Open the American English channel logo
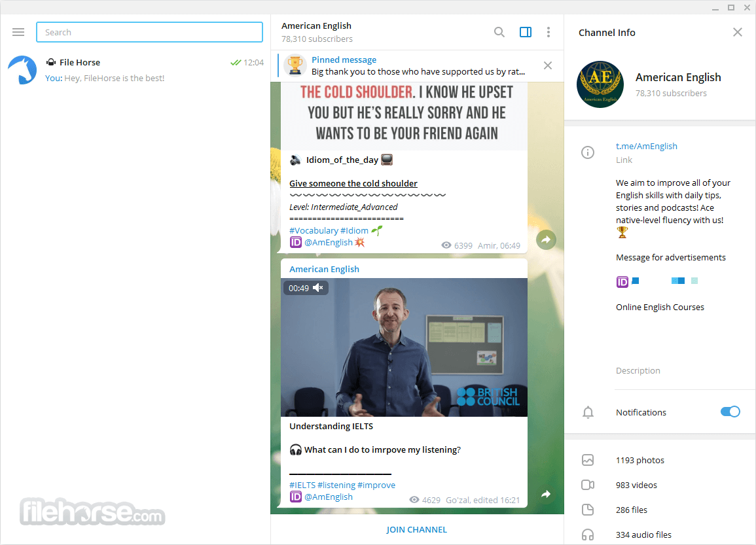756x545 pixels. (600, 84)
